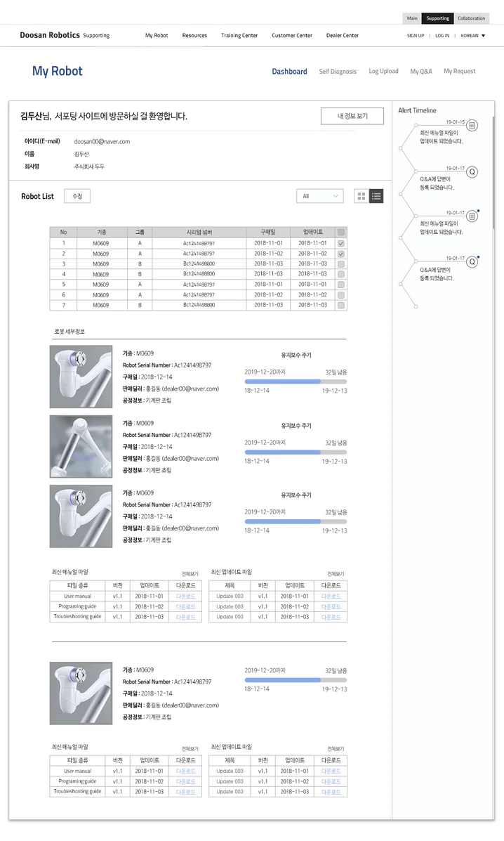Check the checkbox in robot row 3

(341, 264)
